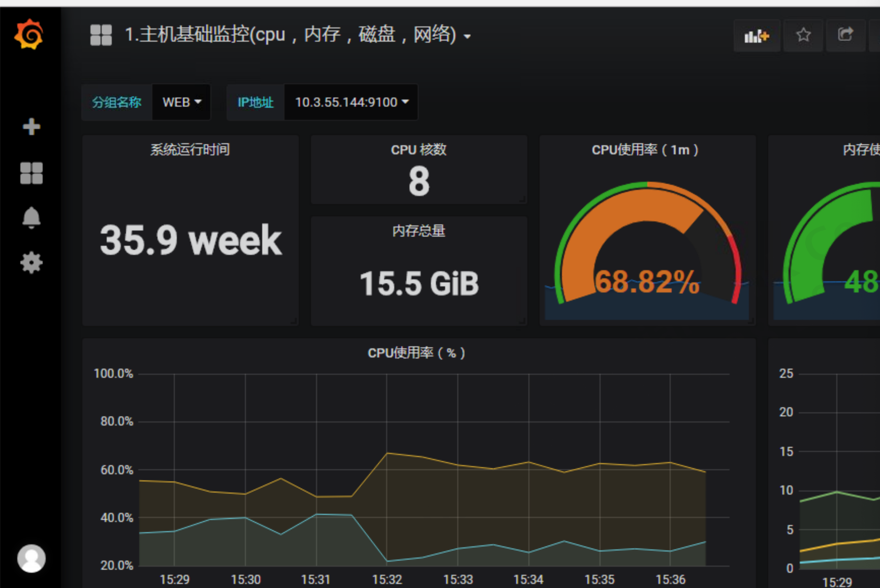Image resolution: width=880 pixels, height=588 pixels.
Task: Open the Dashboards menu in sidebar
Action: (32, 173)
